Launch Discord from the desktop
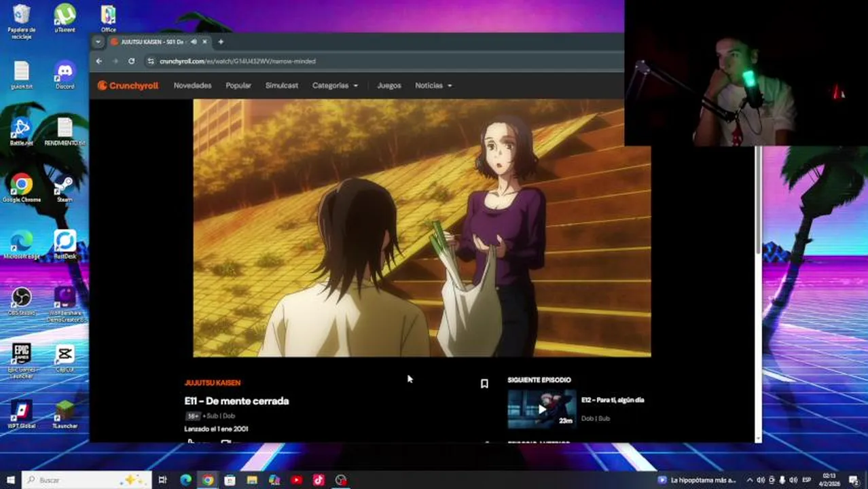This screenshot has width=868, height=489. (65, 75)
